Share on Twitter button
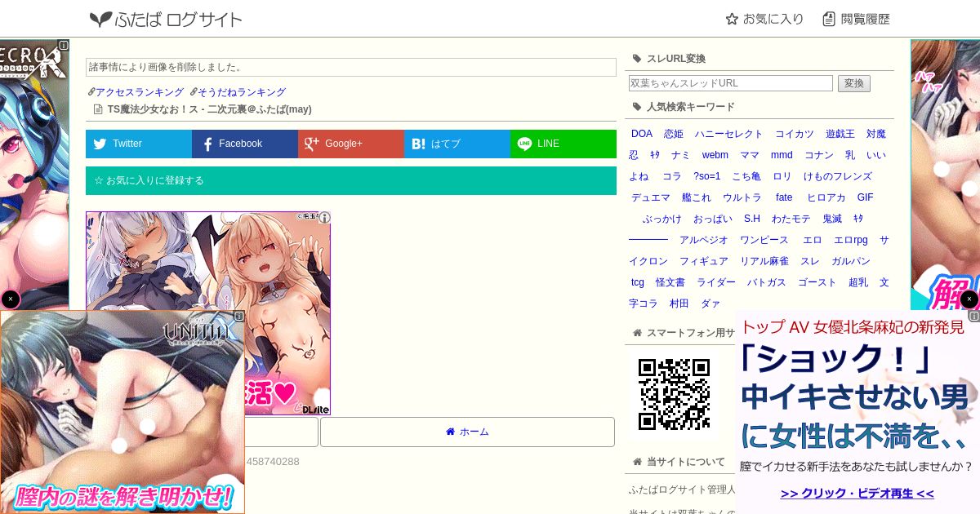980x514 pixels. [139, 144]
